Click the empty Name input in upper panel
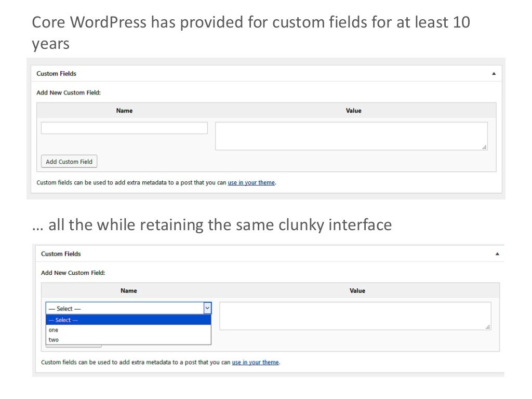This screenshot has width=532, height=399. coord(124,128)
